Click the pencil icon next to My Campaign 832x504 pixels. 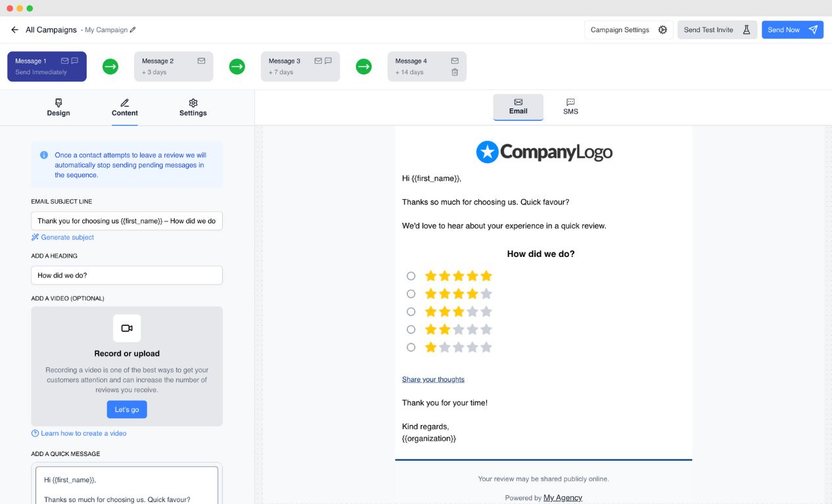tap(133, 30)
